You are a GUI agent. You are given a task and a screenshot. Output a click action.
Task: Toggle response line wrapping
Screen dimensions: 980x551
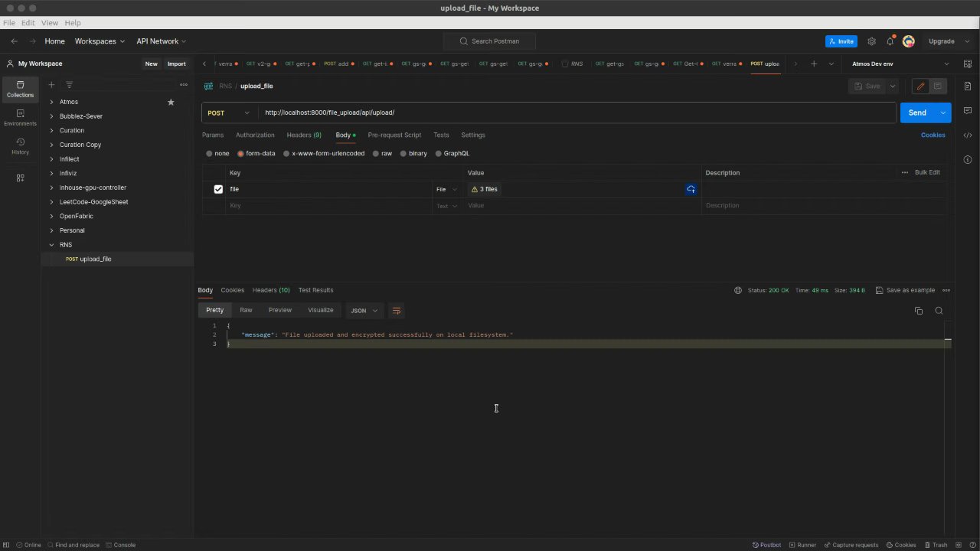coord(397,311)
